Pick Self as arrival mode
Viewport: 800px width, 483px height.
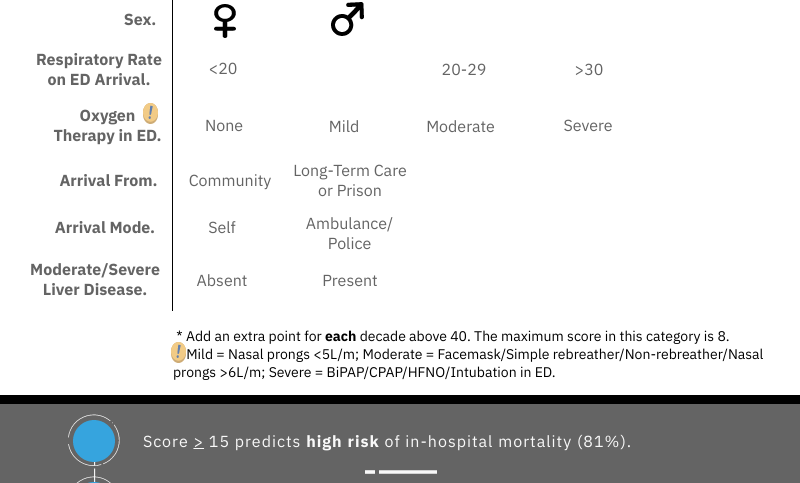tap(222, 228)
